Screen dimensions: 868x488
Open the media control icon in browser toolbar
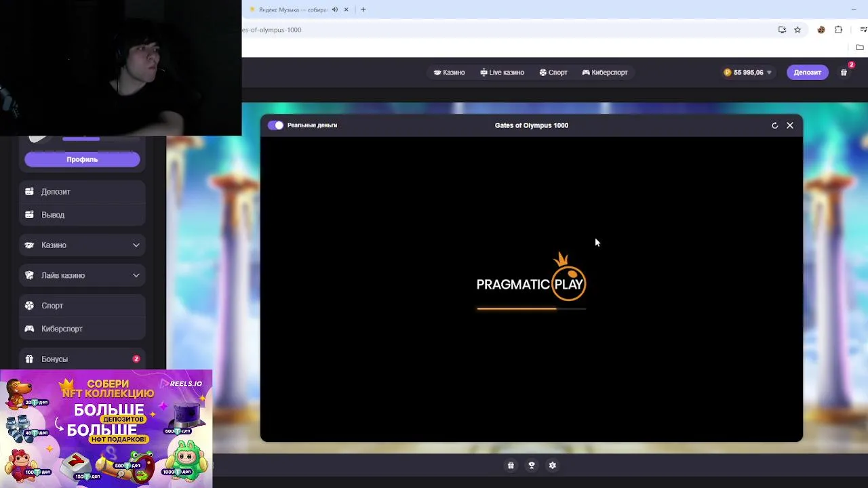(x=863, y=30)
